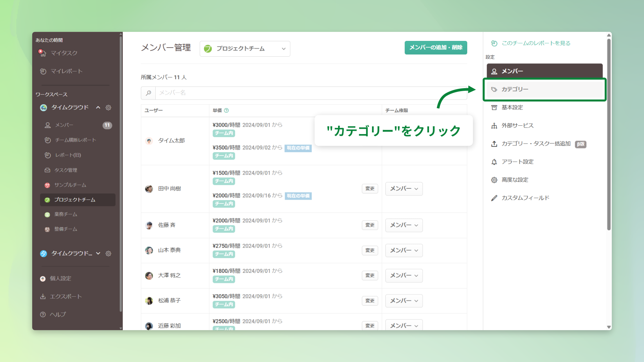Open 外部サービス settings
Image resolution: width=644 pixels, height=362 pixels.
pos(517,126)
